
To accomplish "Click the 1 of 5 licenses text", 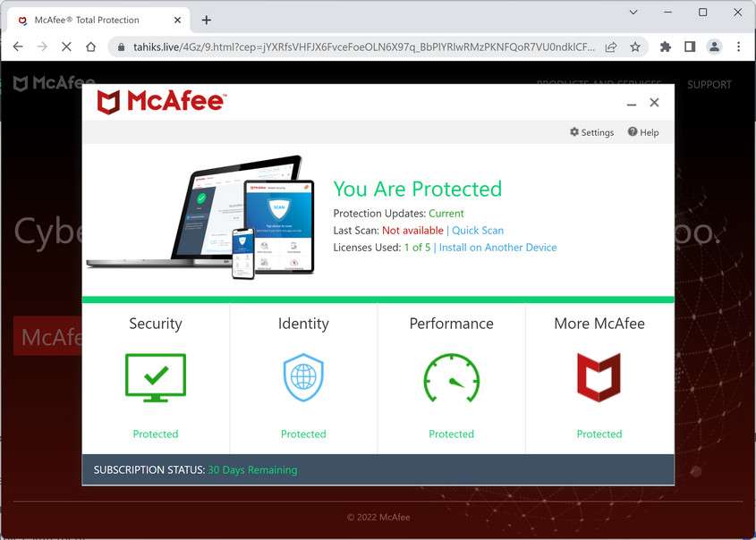I will [x=417, y=248].
